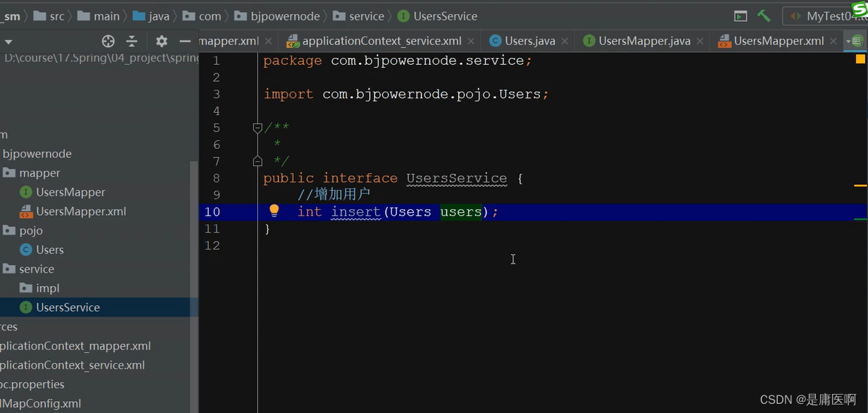Click service in the navigation breadcrumb
868x413 pixels.
coord(358,16)
